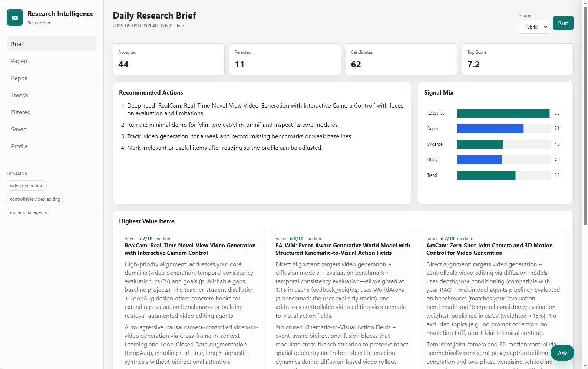
Task: Open the RealCam paper title
Action: coord(190,249)
